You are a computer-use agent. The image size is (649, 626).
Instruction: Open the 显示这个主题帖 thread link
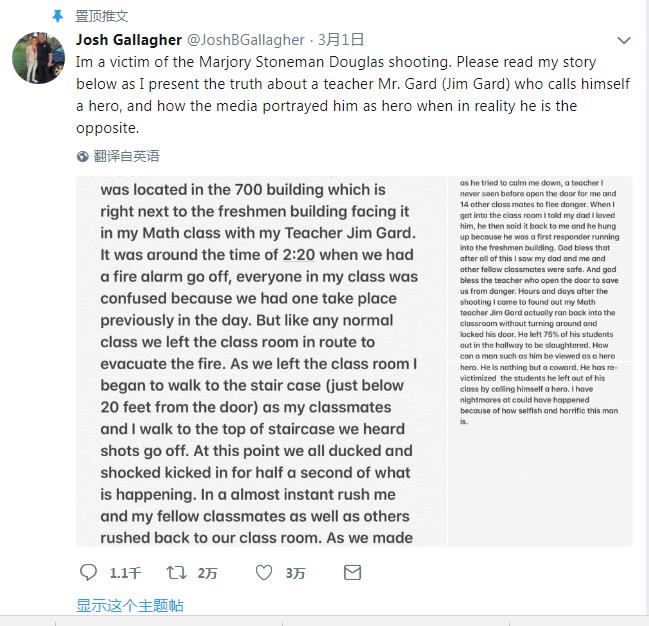[x=130, y=606]
